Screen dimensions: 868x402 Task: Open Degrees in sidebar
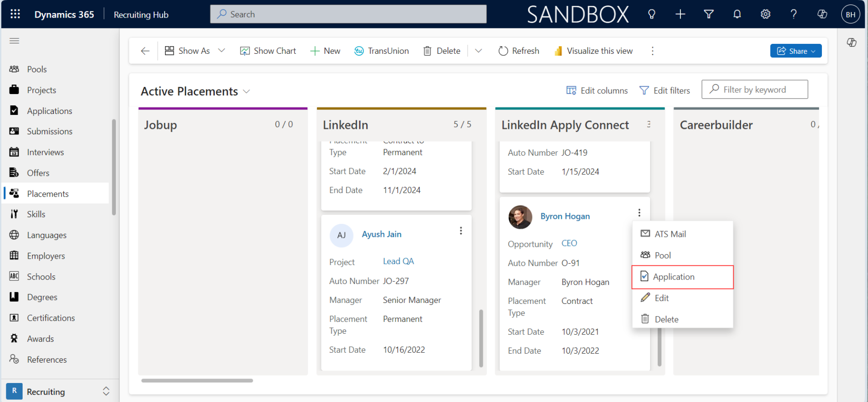[56, 297]
